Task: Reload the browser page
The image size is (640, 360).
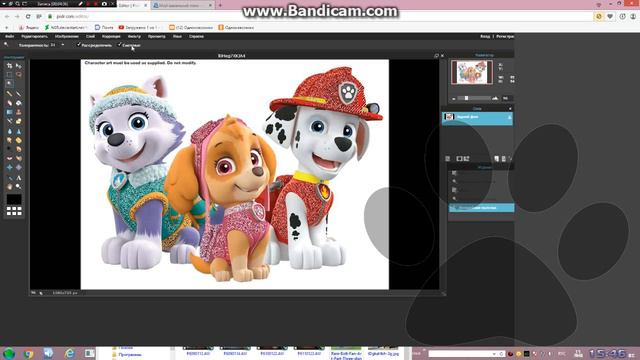Action: pos(28,16)
